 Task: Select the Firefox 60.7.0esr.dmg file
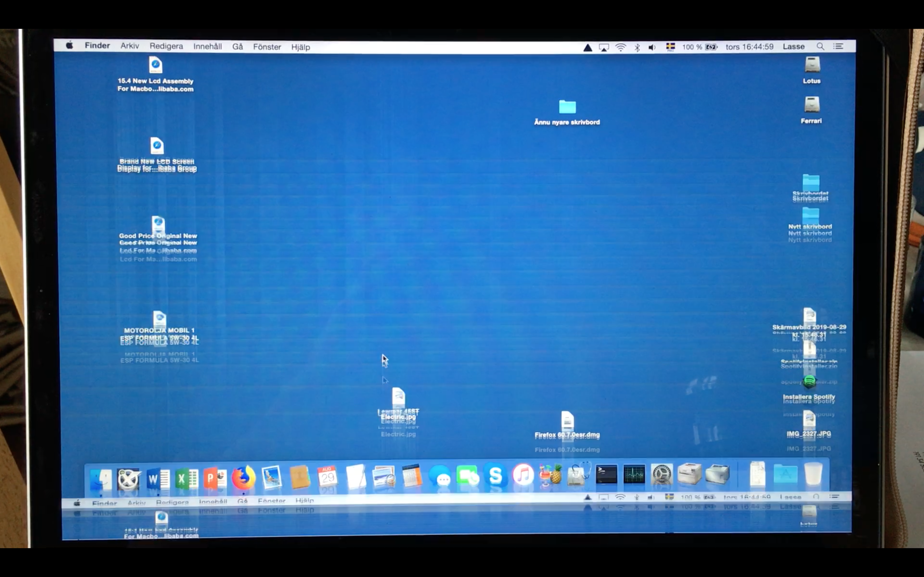point(567,421)
